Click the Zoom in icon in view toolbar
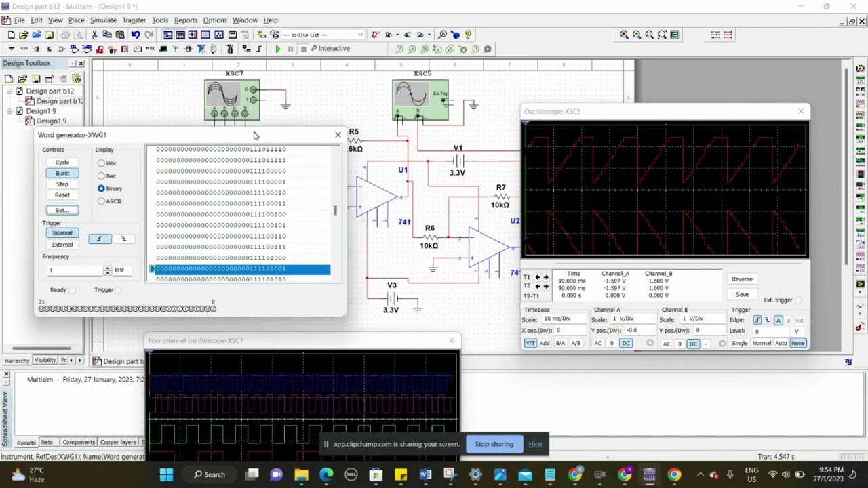Viewport: 868px width, 488px height. click(624, 35)
